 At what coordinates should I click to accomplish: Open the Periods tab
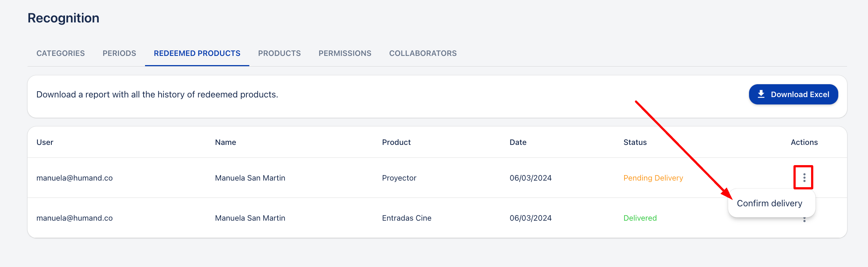point(119,53)
